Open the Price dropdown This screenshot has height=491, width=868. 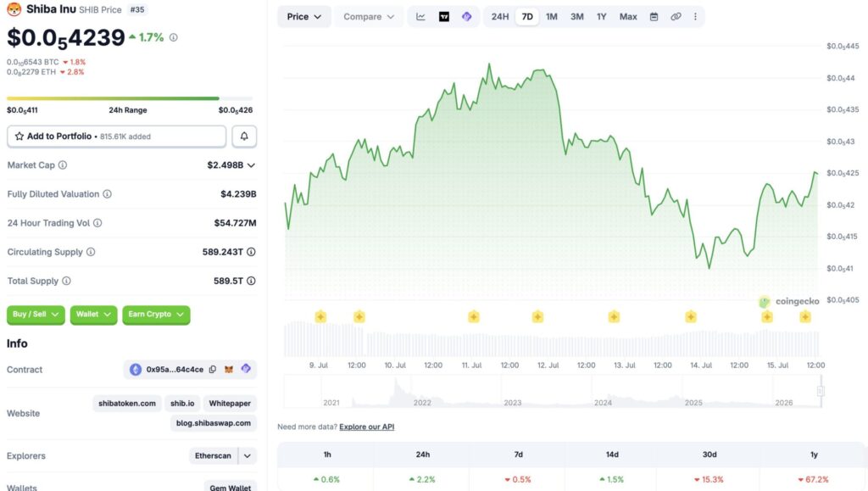pos(304,17)
